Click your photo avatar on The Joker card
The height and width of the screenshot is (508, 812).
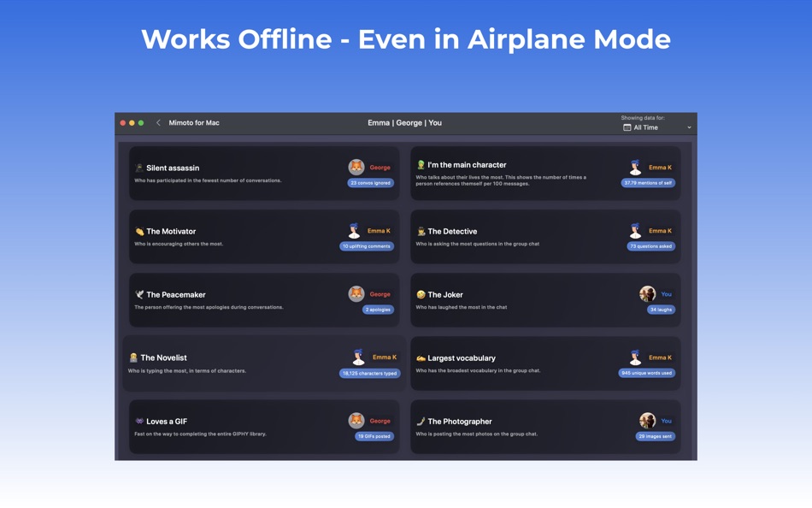[647, 293]
